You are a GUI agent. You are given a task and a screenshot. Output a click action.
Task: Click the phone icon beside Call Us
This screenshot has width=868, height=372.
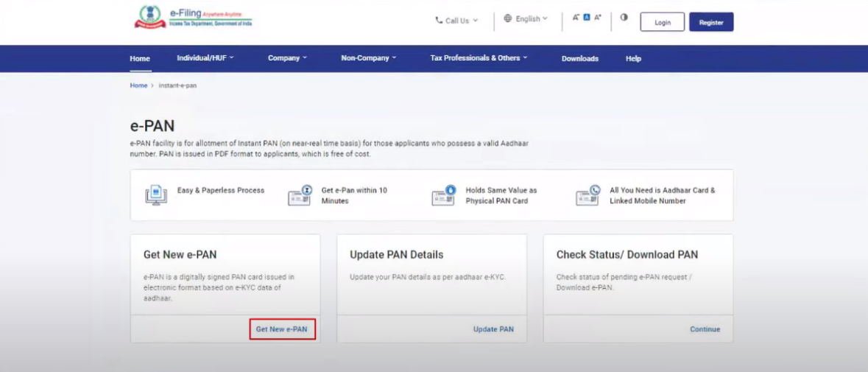(x=439, y=21)
